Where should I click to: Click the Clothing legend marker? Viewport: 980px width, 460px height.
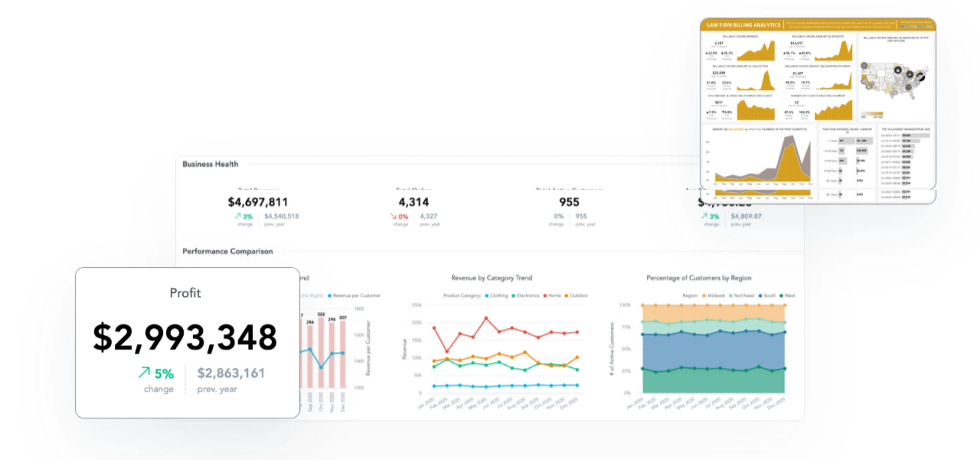(486, 295)
